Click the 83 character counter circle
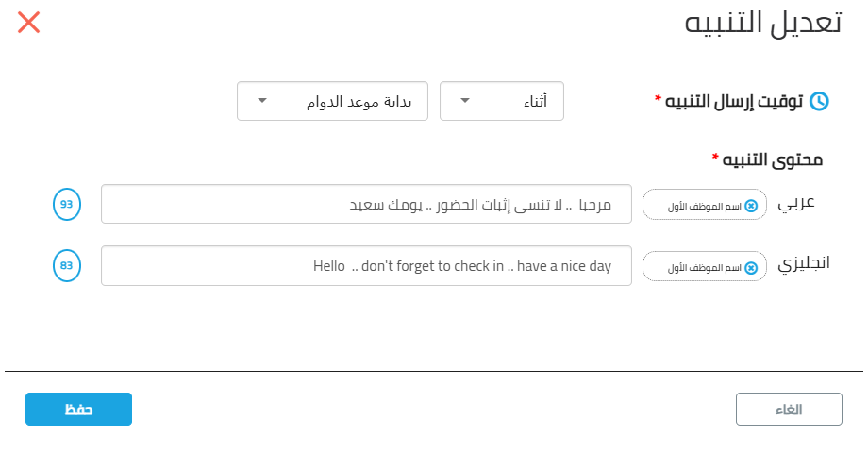The height and width of the screenshot is (453, 868). click(67, 266)
